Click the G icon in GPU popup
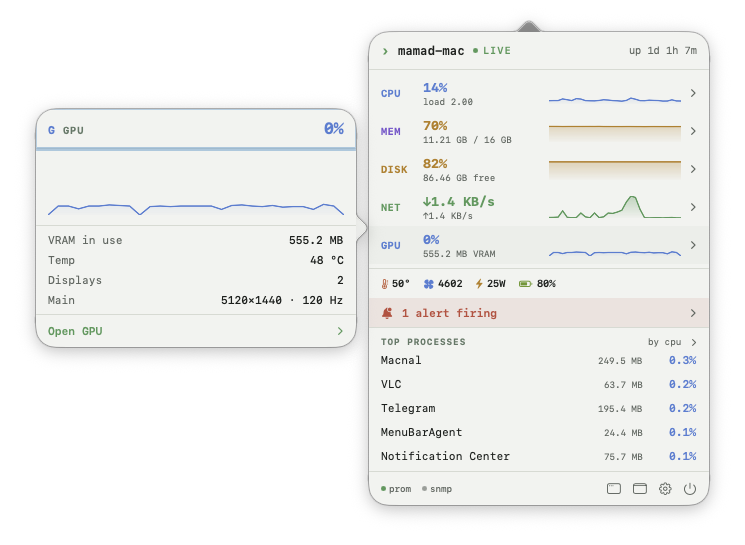This screenshot has width=745, height=545. (x=51, y=130)
